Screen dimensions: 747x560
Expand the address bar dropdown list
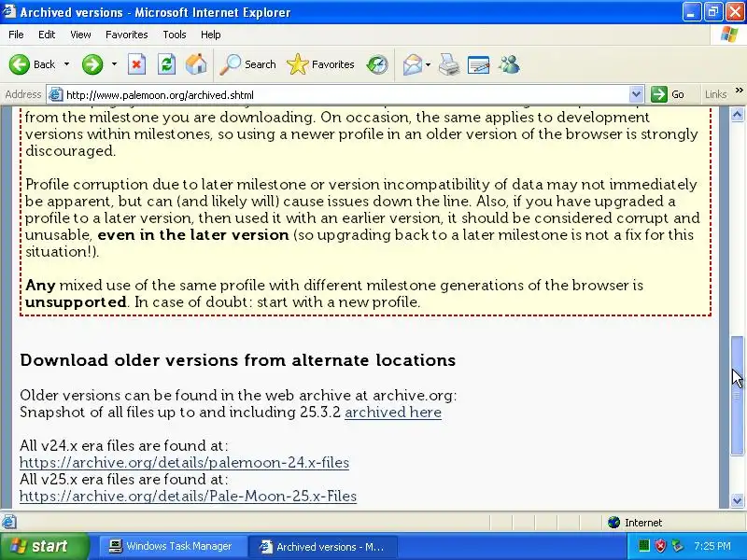click(636, 95)
